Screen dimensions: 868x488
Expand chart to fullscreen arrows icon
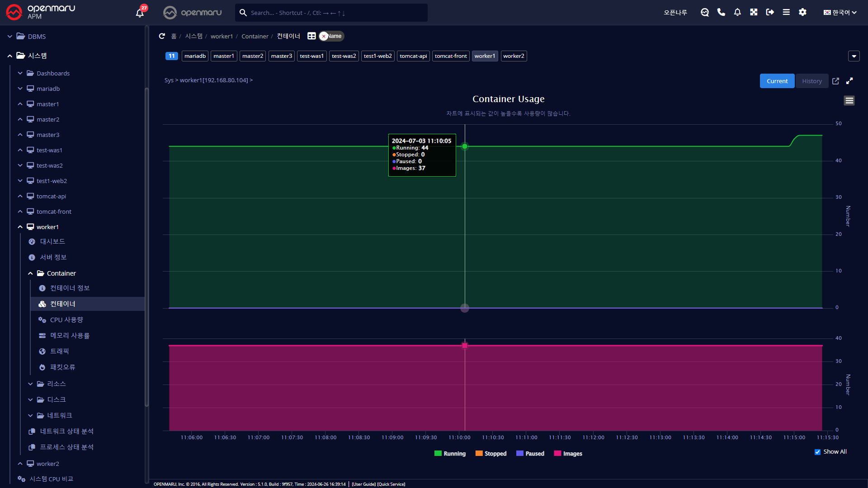(x=849, y=81)
